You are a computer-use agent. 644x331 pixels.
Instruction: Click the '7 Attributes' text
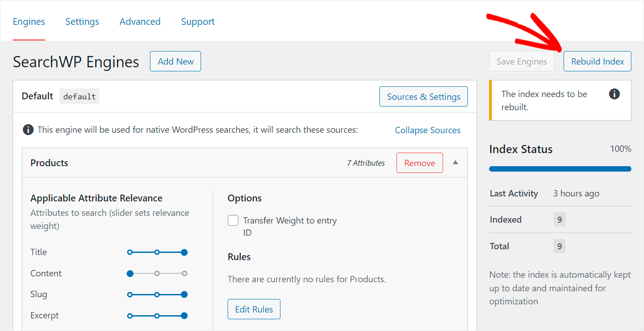point(366,163)
